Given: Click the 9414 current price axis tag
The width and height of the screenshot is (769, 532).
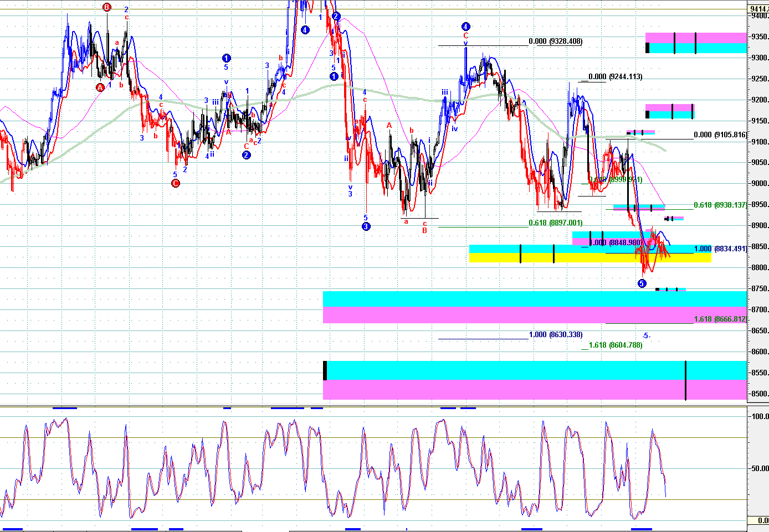Looking at the screenshot, I should point(758,9).
